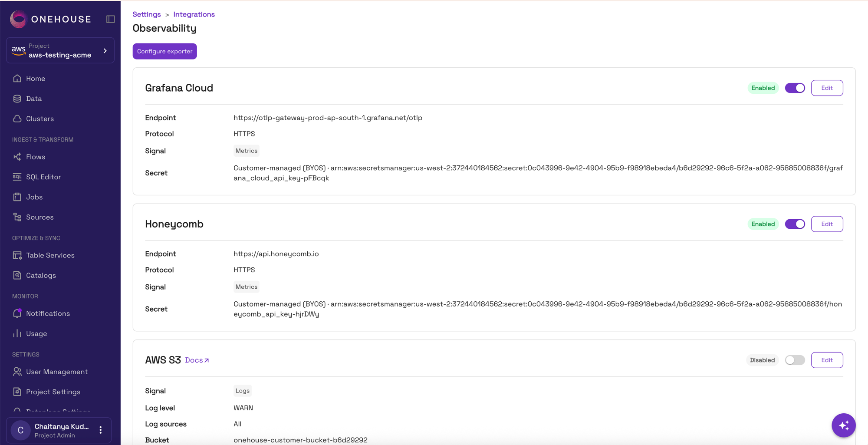Click the Sources icon
The height and width of the screenshot is (445, 868).
pos(17,217)
